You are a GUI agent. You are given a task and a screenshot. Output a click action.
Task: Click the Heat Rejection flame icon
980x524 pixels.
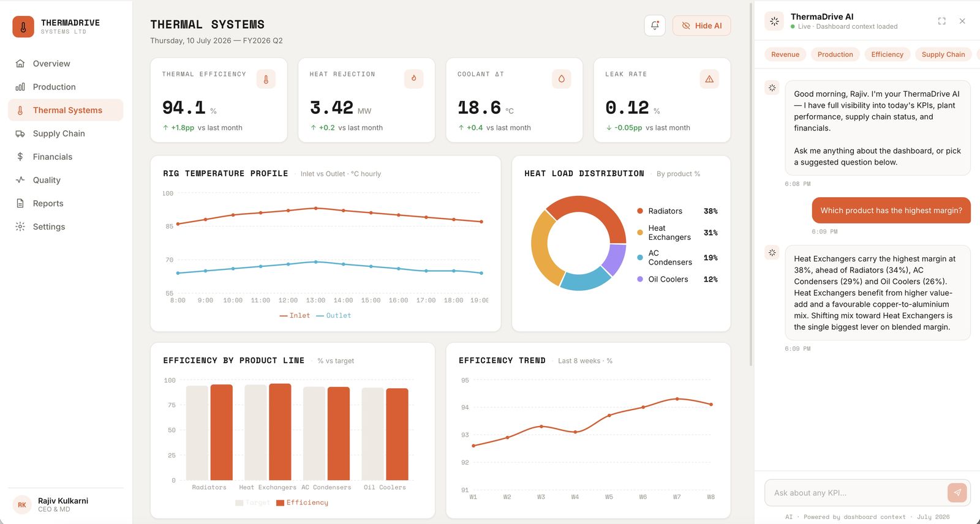[413, 79]
